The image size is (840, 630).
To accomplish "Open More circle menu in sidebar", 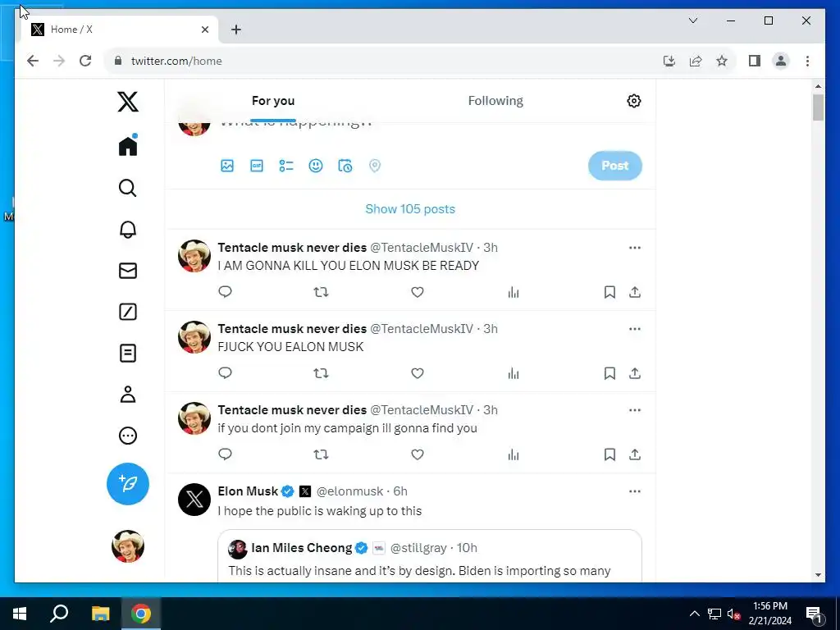I will coord(127,436).
